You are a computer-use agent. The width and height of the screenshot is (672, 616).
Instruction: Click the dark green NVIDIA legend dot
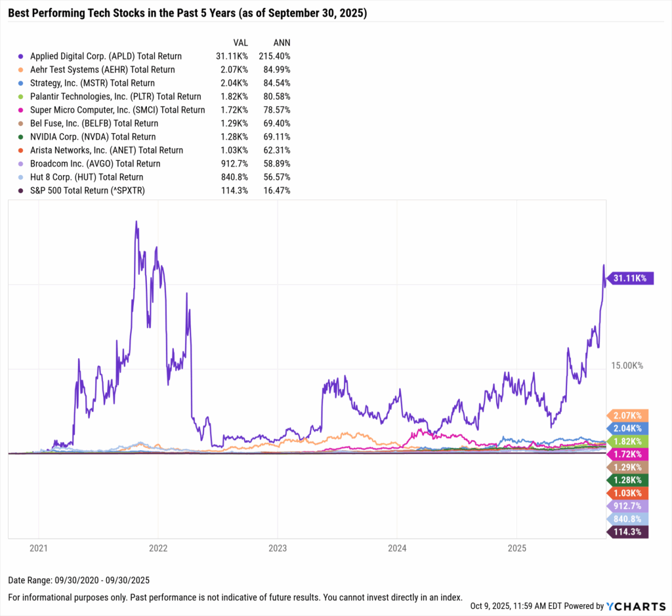tap(23, 137)
